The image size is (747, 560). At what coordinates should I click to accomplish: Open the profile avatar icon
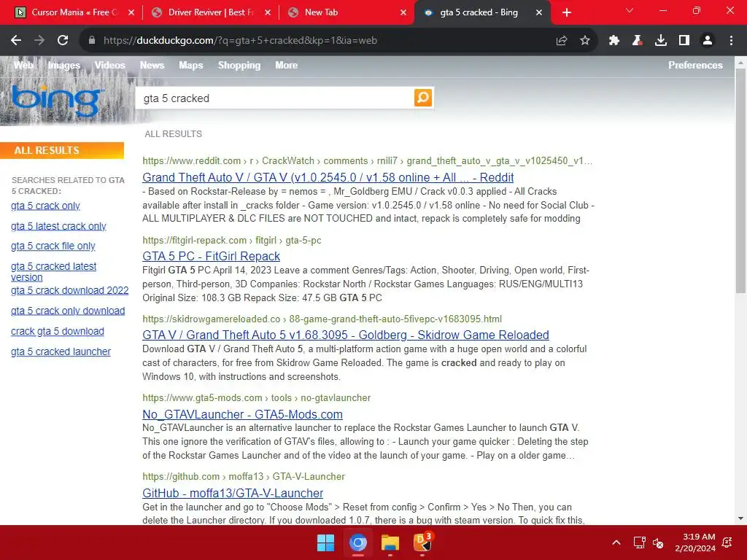(708, 41)
